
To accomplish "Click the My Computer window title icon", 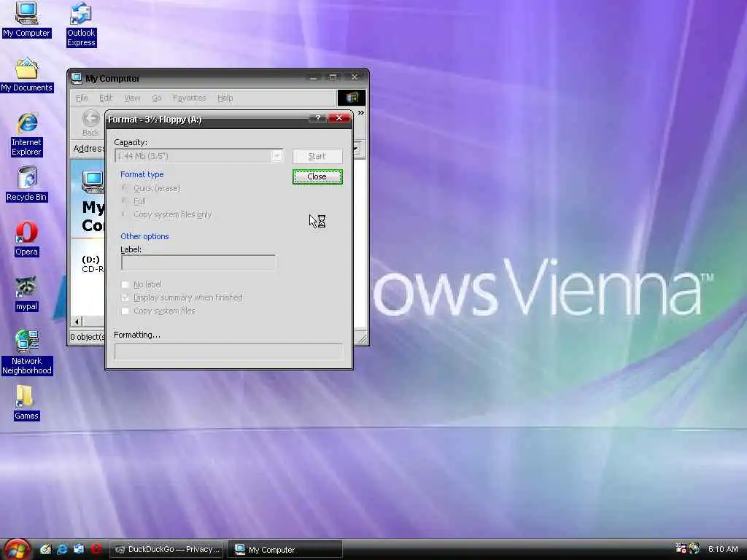I will tap(76, 78).
